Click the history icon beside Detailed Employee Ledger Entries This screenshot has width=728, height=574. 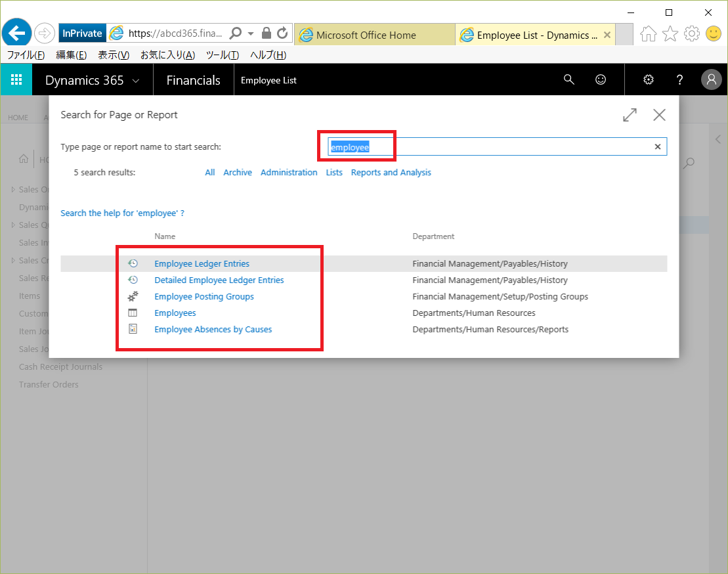tap(133, 280)
